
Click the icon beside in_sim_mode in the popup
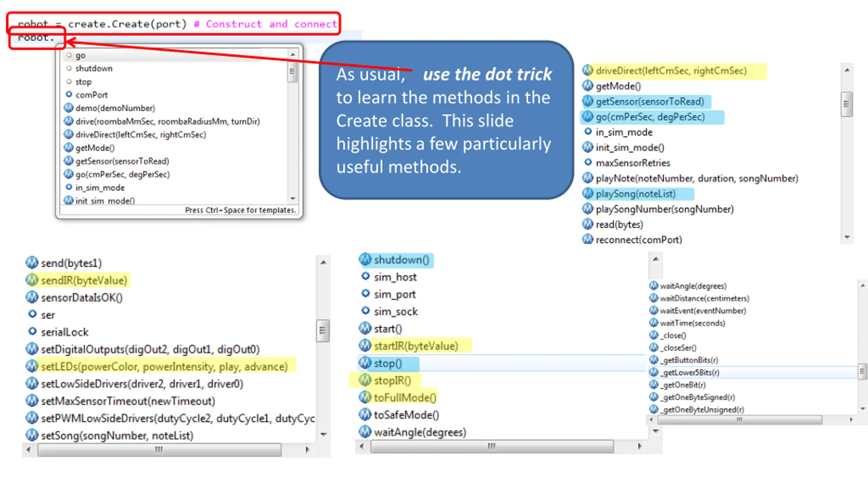pos(69,187)
